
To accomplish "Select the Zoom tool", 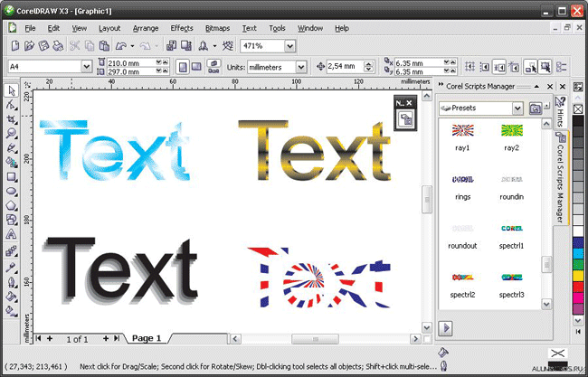I will [11, 133].
